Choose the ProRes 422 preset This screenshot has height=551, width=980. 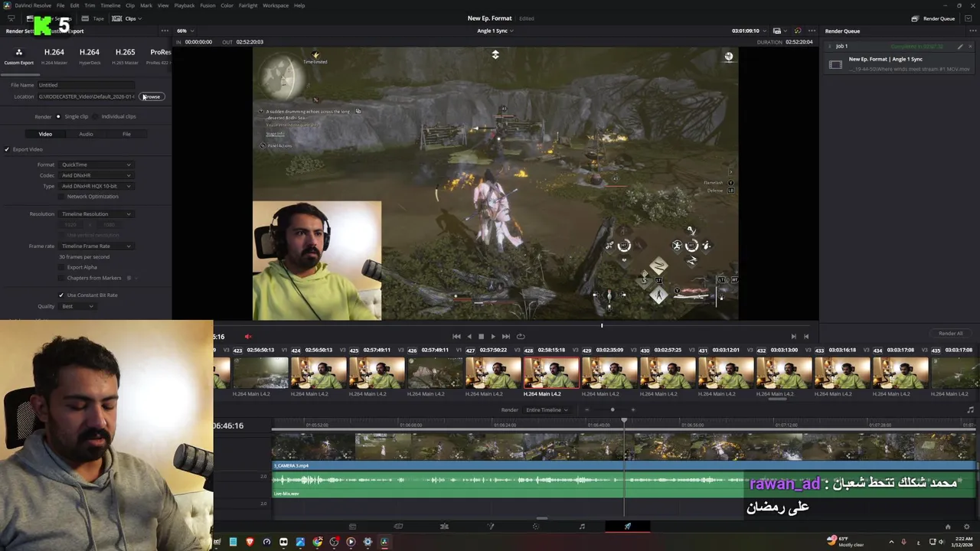[158, 56]
